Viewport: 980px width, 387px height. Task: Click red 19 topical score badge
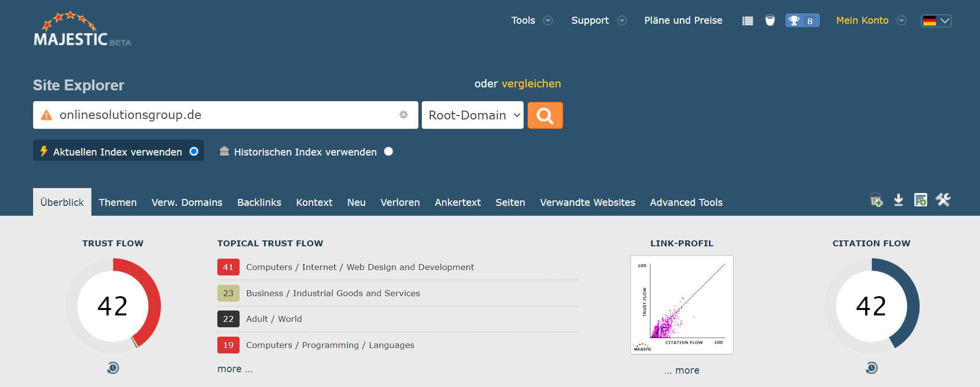click(x=228, y=345)
